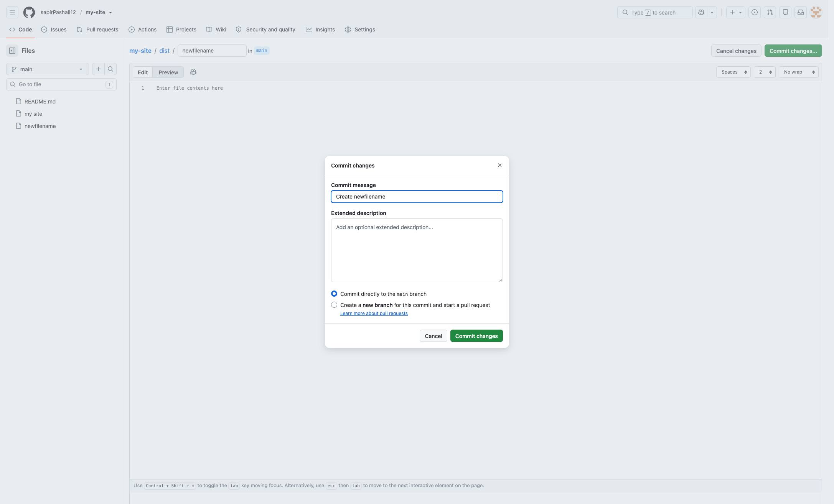This screenshot has height=504, width=834.
Task: Switch to the Wiki tab
Action: pos(216,30)
